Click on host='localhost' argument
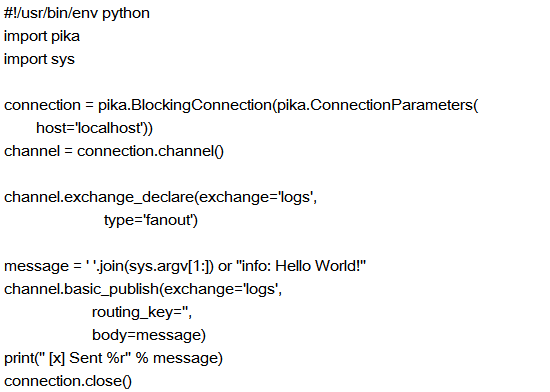Image resolution: width=550 pixels, height=392 pixels. pyautogui.click(x=91, y=128)
